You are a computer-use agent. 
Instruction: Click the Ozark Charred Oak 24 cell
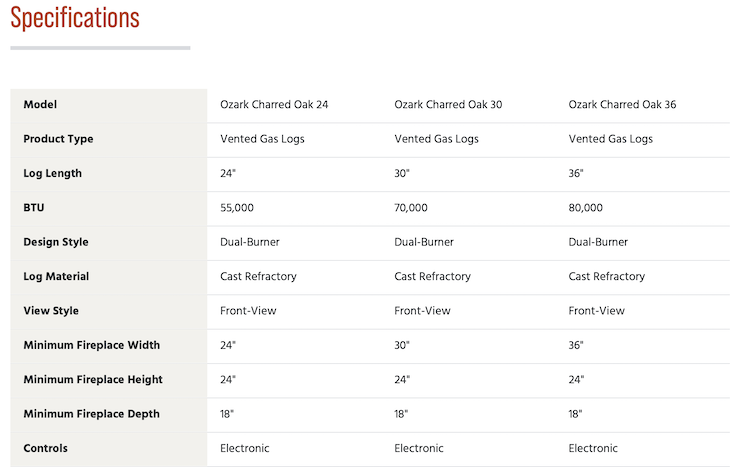pos(274,104)
